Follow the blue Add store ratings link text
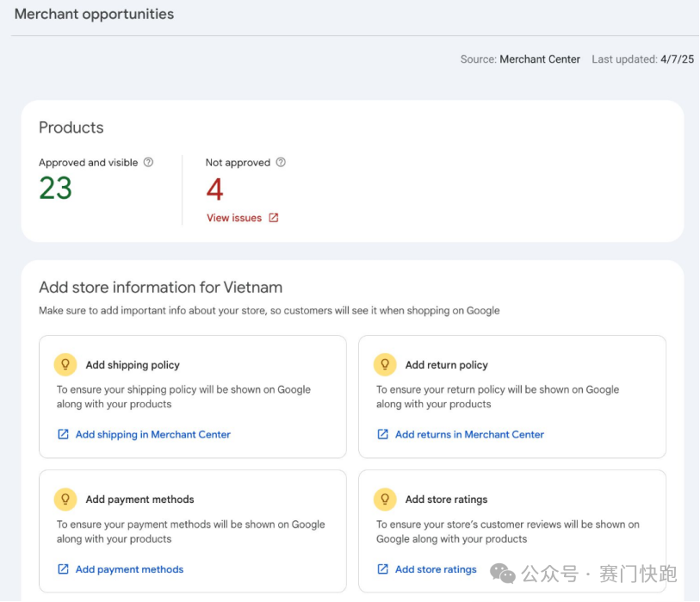The height and width of the screenshot is (602, 700). pos(436,568)
